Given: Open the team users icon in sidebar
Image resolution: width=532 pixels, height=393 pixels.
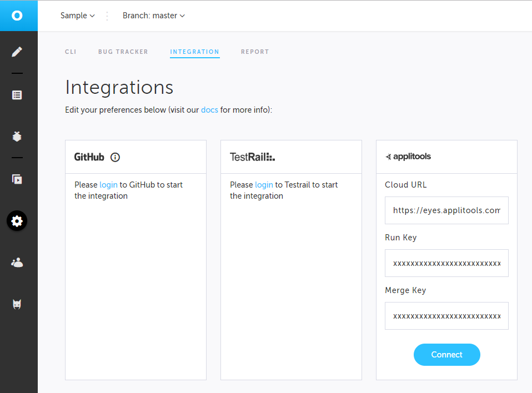Looking at the screenshot, I should click(17, 263).
